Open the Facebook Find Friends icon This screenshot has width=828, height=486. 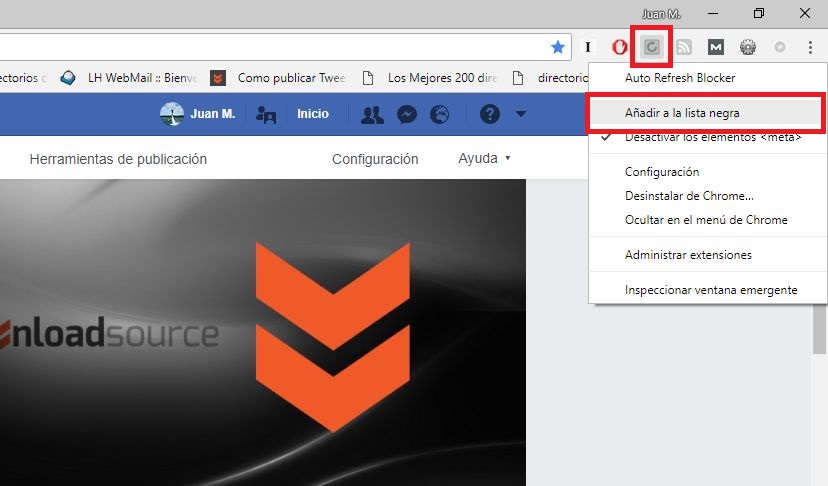coord(266,114)
